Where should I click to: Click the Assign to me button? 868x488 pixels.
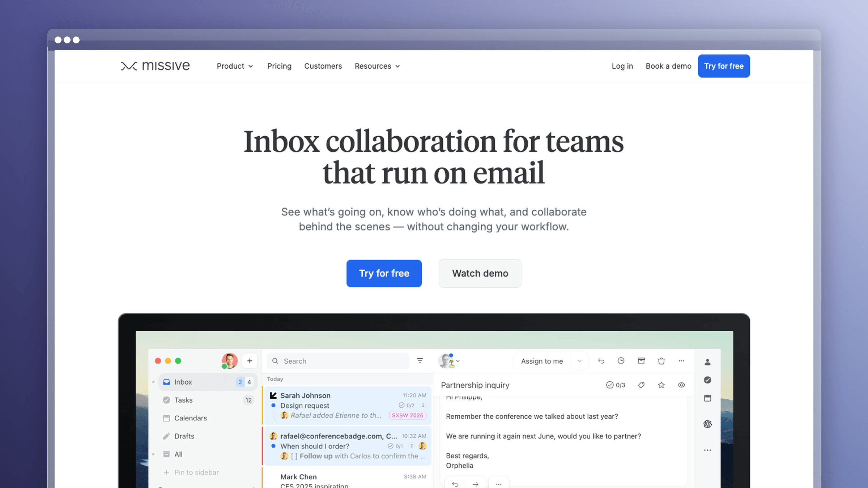pyautogui.click(x=542, y=361)
